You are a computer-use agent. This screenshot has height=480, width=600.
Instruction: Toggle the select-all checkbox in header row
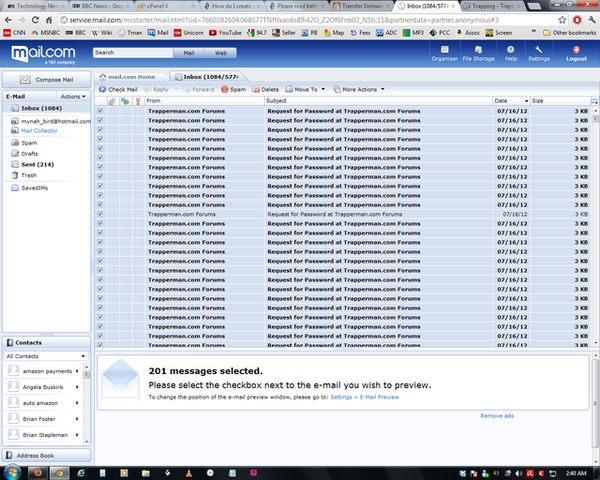[100, 101]
